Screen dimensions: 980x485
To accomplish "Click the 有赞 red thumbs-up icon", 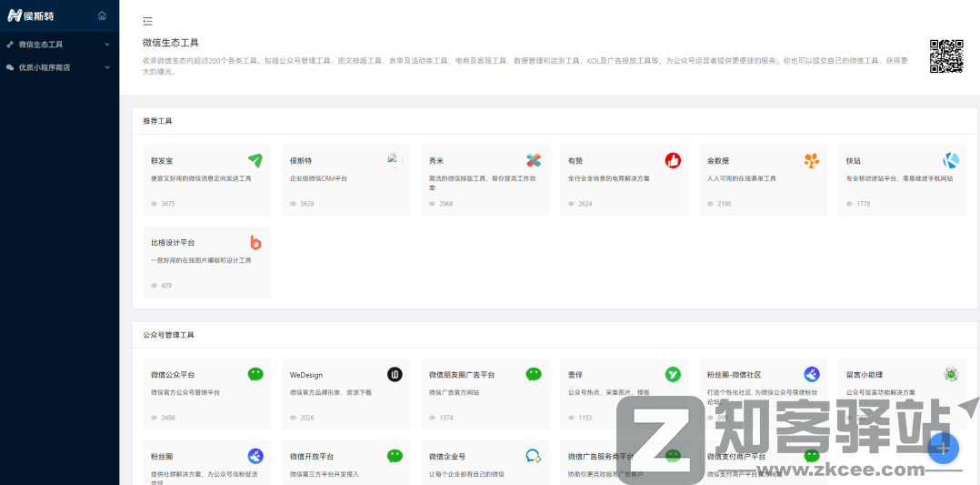I will pos(673,161).
